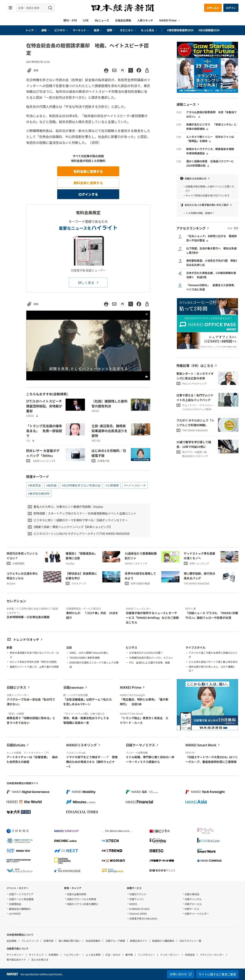Click the mail icon above the video ad
245x980 pixels.
click(x=114, y=304)
